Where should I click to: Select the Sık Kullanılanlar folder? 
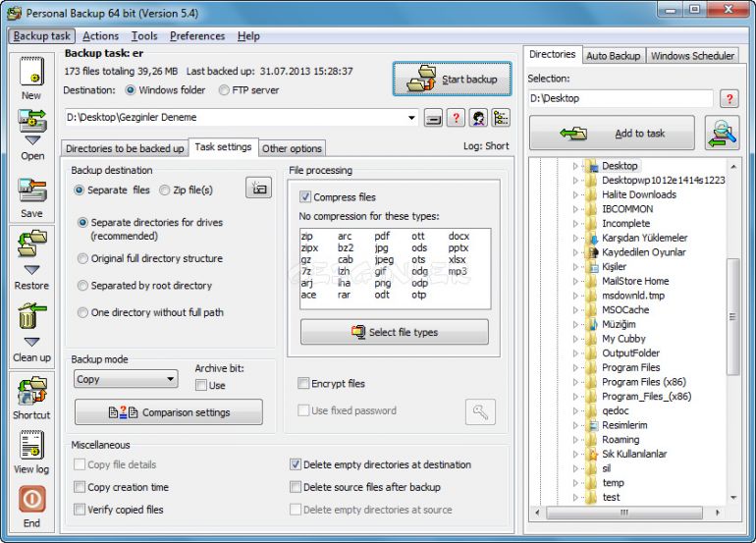pos(634,455)
